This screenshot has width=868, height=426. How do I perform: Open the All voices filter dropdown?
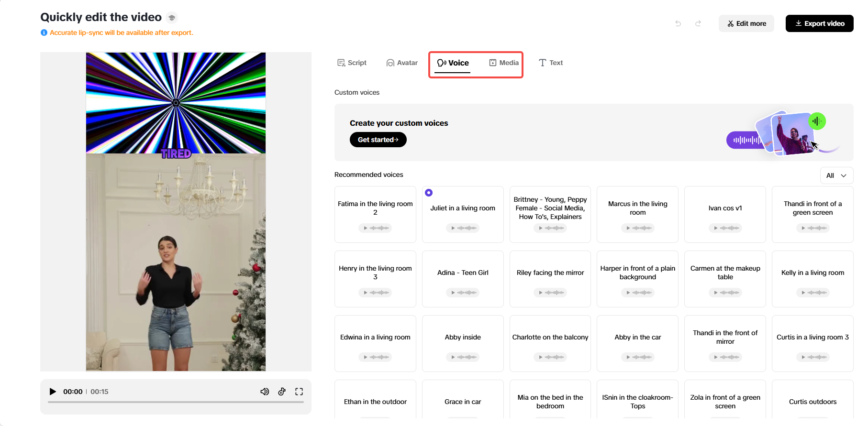[836, 175]
